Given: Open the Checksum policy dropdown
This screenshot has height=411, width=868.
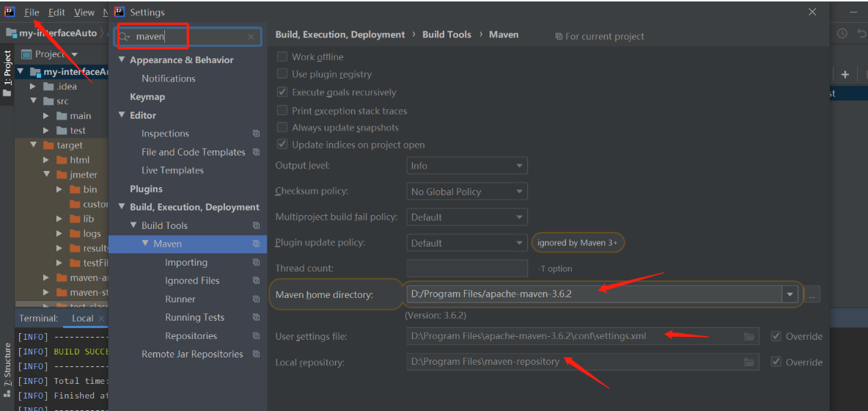Looking at the screenshot, I should point(467,192).
